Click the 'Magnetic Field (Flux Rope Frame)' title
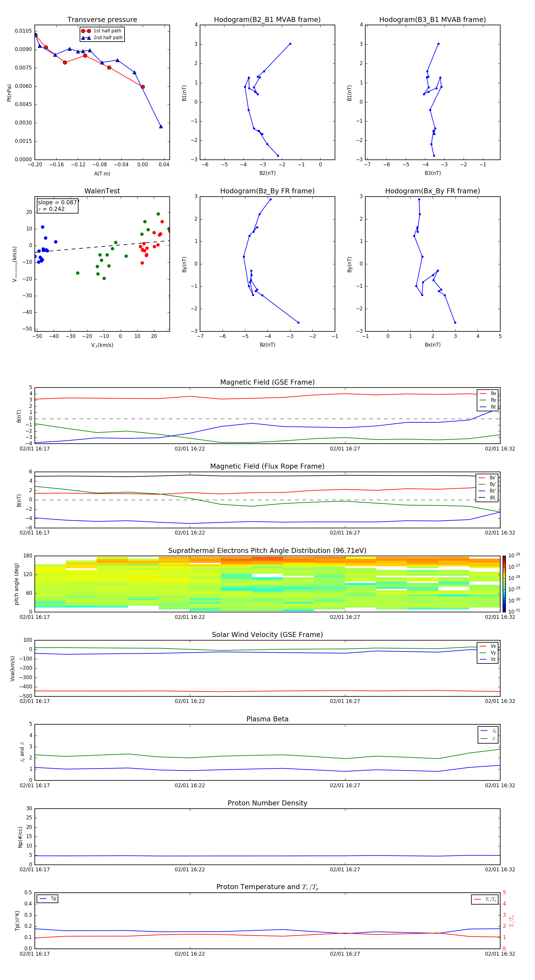The image size is (535, 980). [x=267, y=467]
